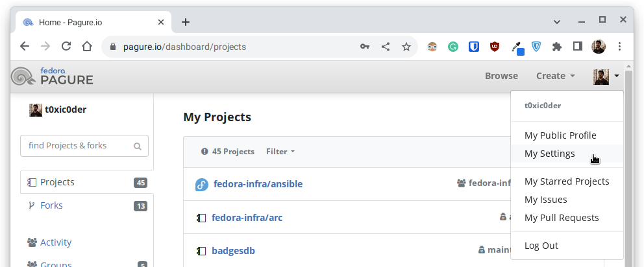Select the Projects sidebar tab
Viewport: 644px width, 267px height.
pos(86,182)
